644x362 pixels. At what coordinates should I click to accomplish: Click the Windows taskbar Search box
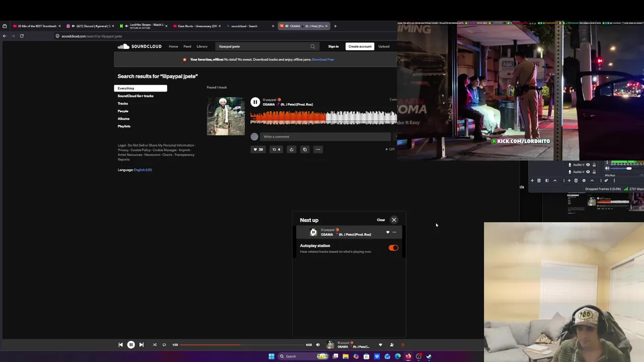click(303, 356)
